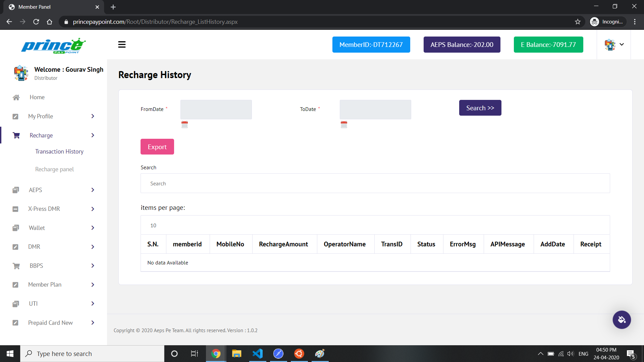This screenshot has height=362, width=644.
Task: Toggle the hamburger sidebar menu
Action: click(122, 45)
